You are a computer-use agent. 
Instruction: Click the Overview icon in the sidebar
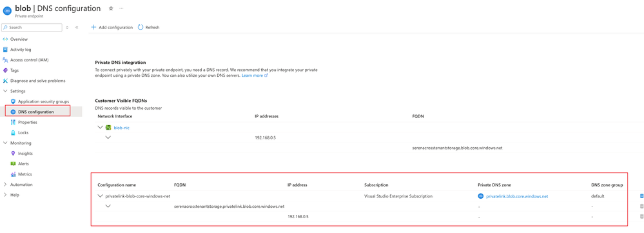(x=5, y=39)
